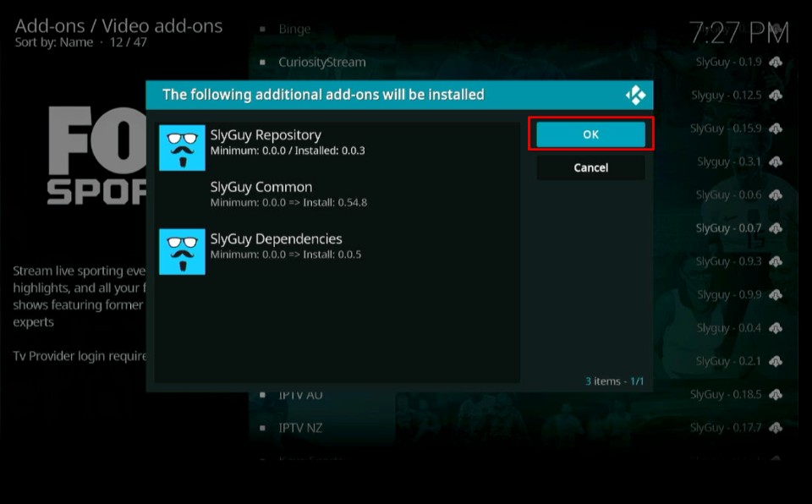Click the '3 items - 1/1' counter
The width and height of the screenshot is (812, 504).
(615, 381)
